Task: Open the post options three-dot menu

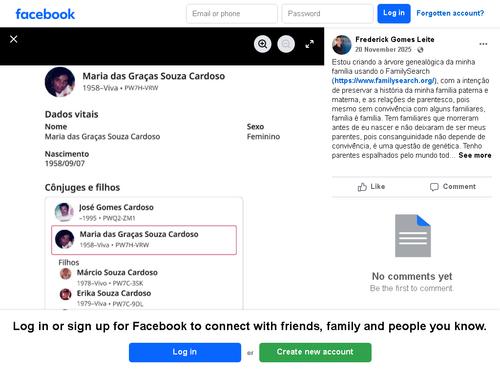Action: click(x=483, y=44)
